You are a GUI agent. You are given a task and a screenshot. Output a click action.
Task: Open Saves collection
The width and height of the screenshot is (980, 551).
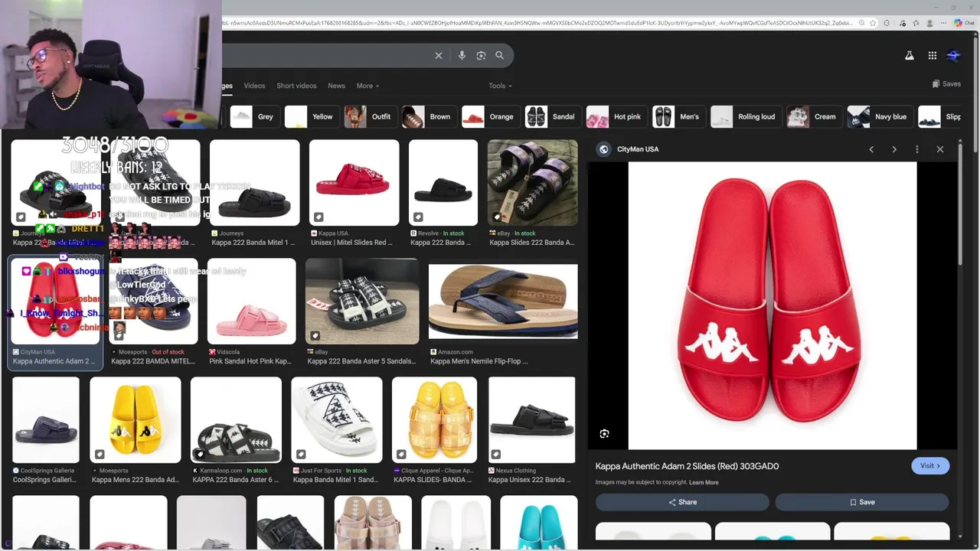[x=946, y=84]
